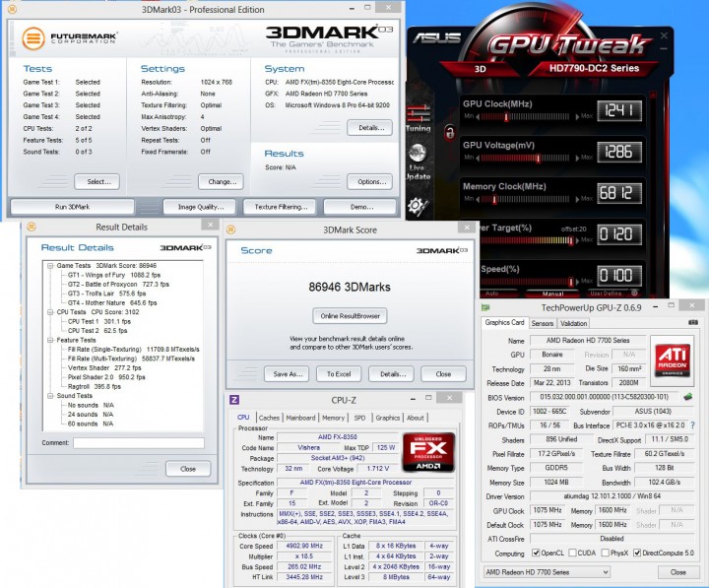Click Max arrow of Memory Clock slider

[577, 199]
